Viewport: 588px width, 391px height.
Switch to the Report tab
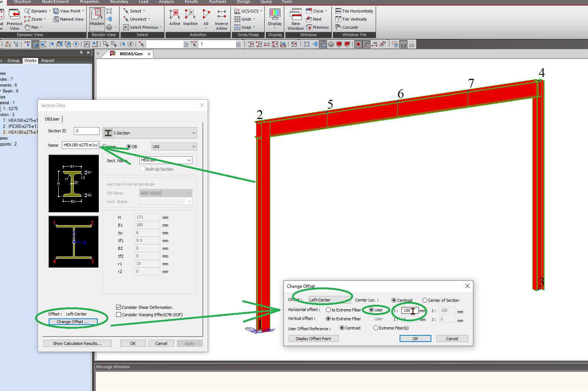coord(48,60)
